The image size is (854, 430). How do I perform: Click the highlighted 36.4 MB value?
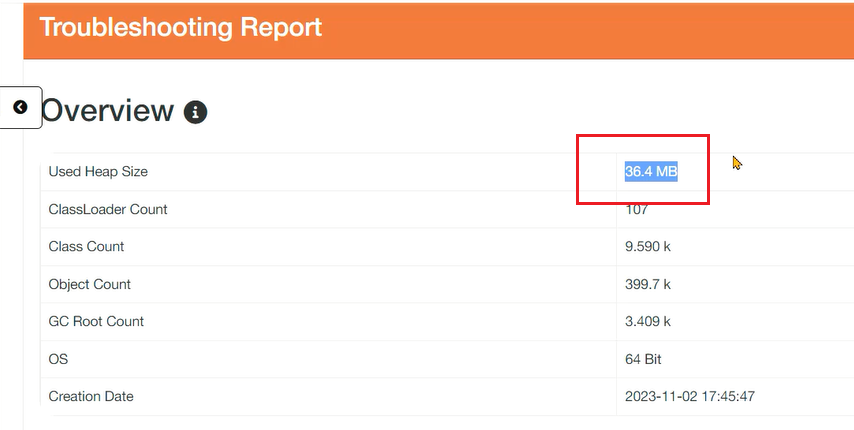coord(651,172)
